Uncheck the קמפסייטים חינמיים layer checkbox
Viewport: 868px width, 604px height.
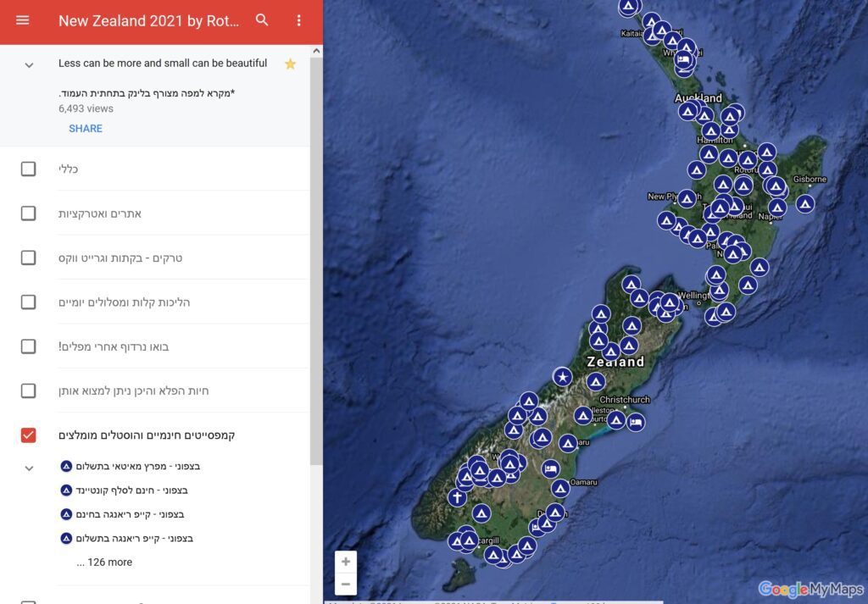tap(28, 435)
